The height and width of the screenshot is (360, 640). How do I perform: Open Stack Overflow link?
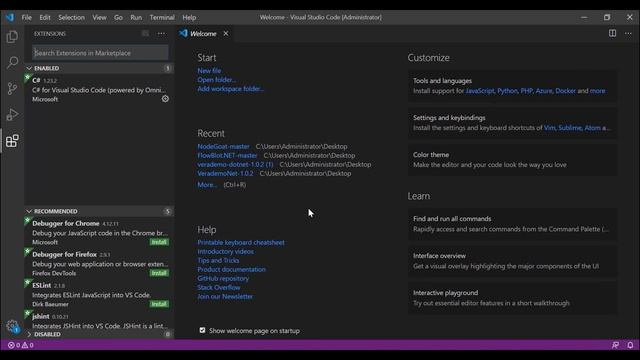click(219, 287)
